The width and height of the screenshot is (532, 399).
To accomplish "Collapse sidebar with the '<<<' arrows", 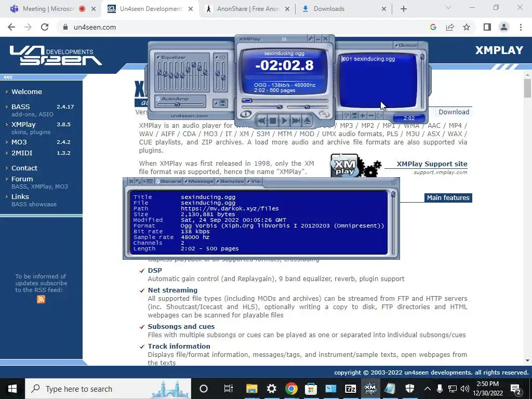I will click(8, 77).
